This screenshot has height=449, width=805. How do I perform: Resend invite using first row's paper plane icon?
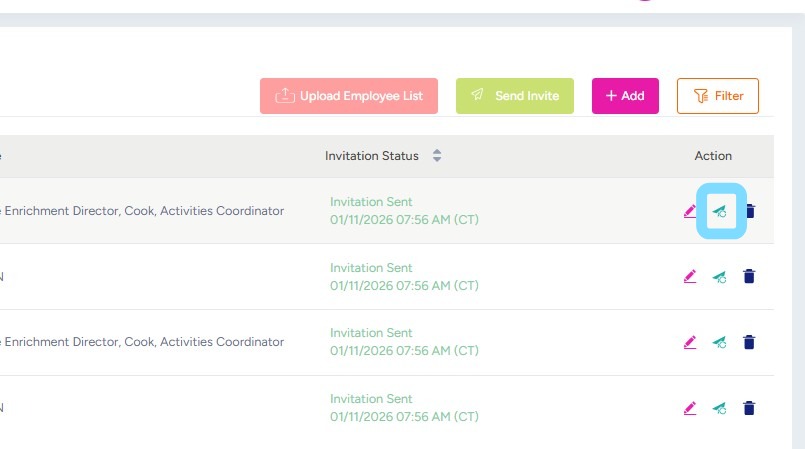click(720, 211)
